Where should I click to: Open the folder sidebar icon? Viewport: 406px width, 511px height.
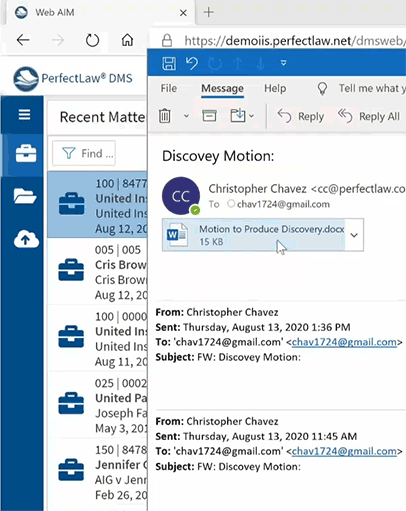(25, 196)
